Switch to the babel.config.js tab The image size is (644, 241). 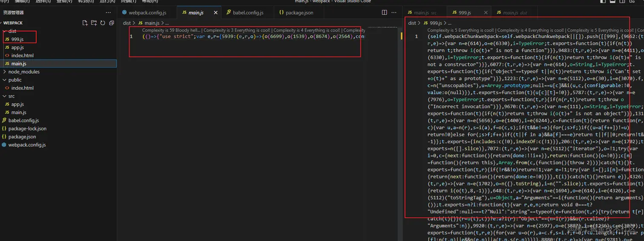coord(247,13)
